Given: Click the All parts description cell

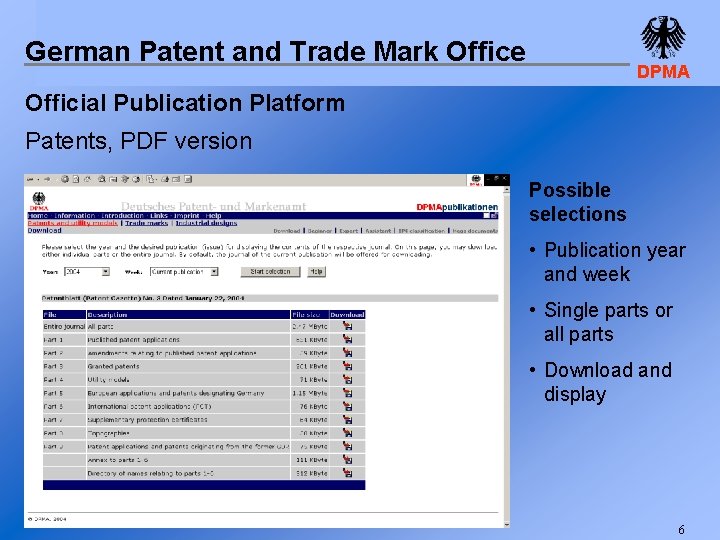Looking at the screenshot, I should click(x=188, y=326).
